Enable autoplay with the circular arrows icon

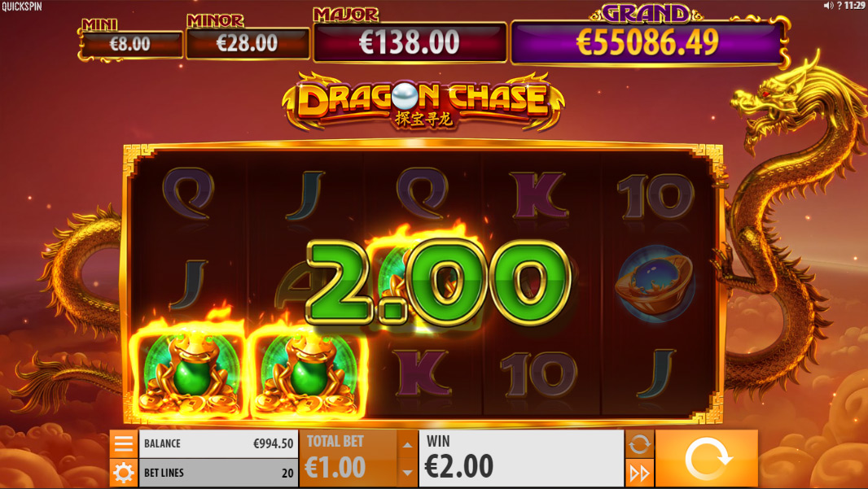coord(639,443)
